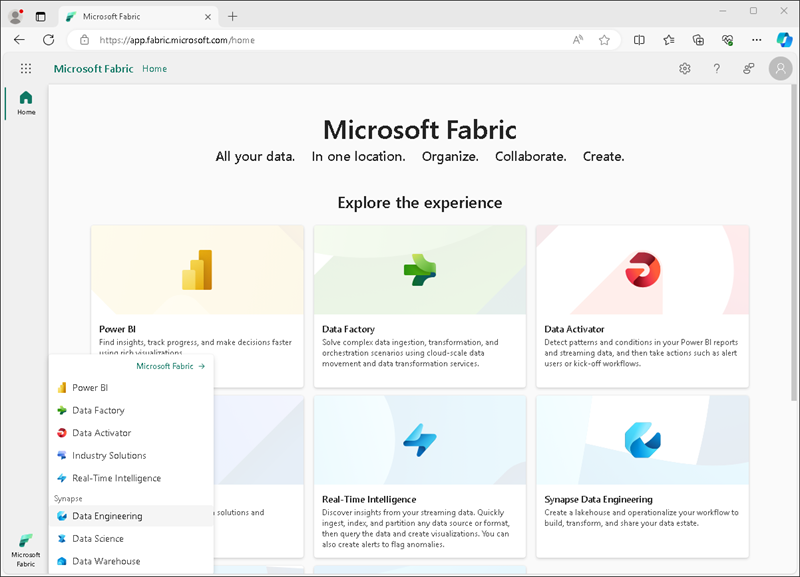Click the Synapse Data Engineering card icon
800x577 pixels.
643,440
